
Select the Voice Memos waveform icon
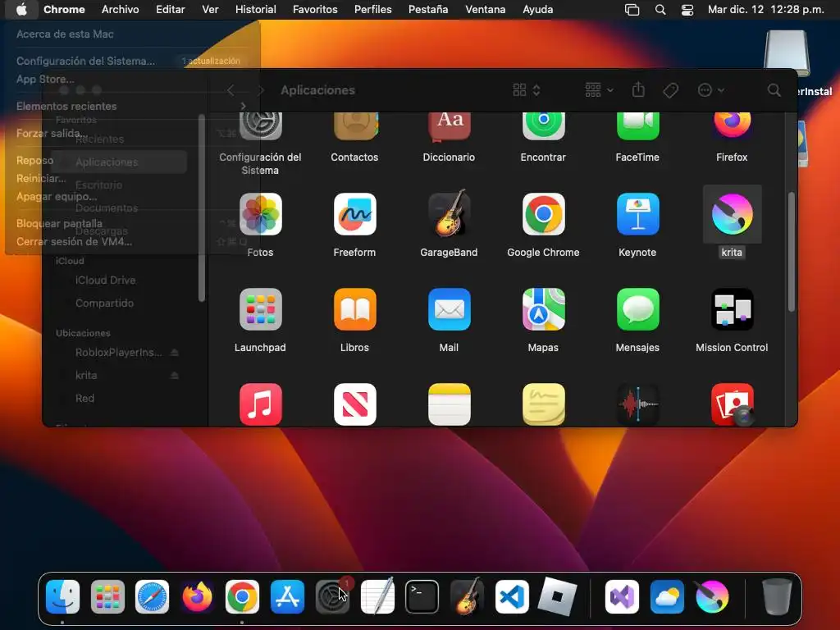point(637,404)
